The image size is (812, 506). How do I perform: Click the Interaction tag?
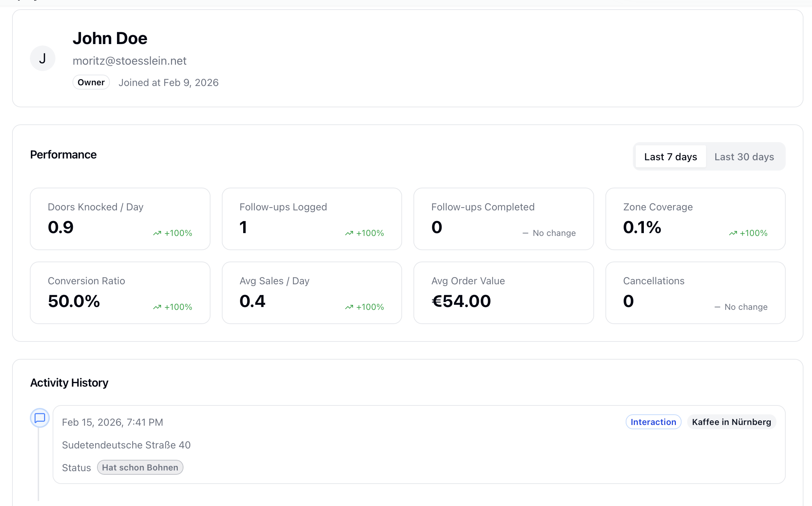pyautogui.click(x=653, y=422)
